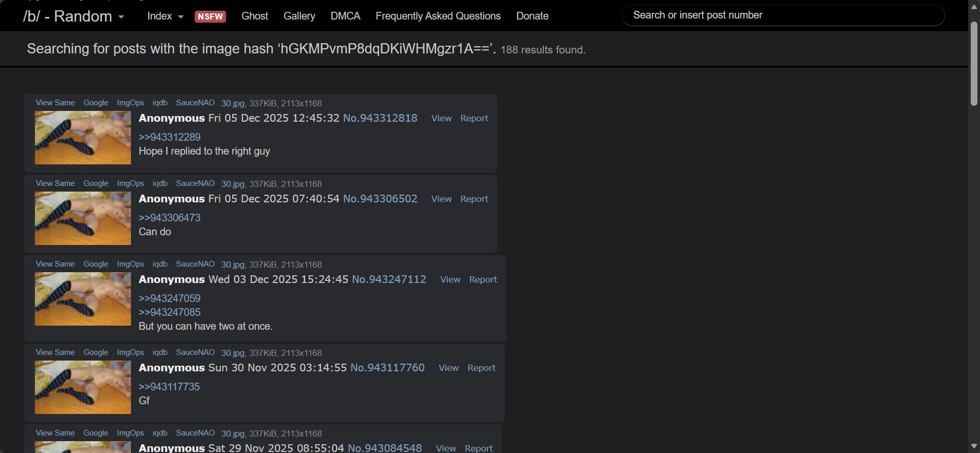Report post No.943117760
The width and height of the screenshot is (980, 453).
pyautogui.click(x=481, y=368)
